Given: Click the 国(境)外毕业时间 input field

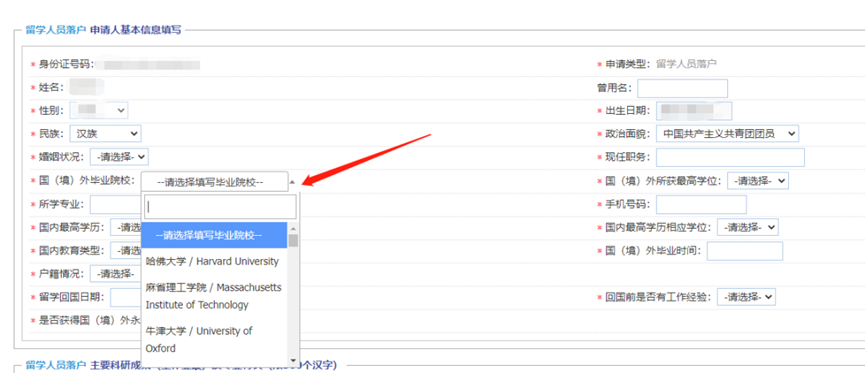Looking at the screenshot, I should [x=745, y=251].
